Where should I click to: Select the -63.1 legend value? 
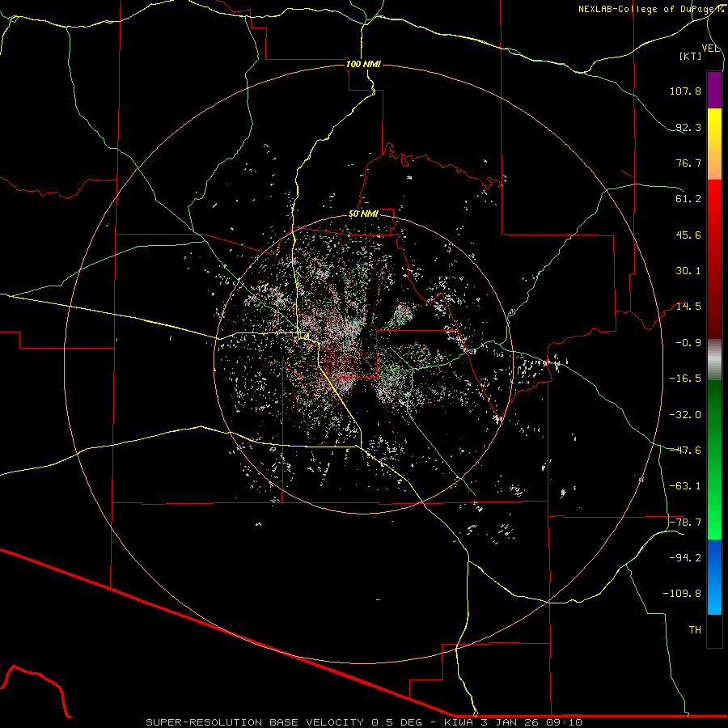point(685,486)
